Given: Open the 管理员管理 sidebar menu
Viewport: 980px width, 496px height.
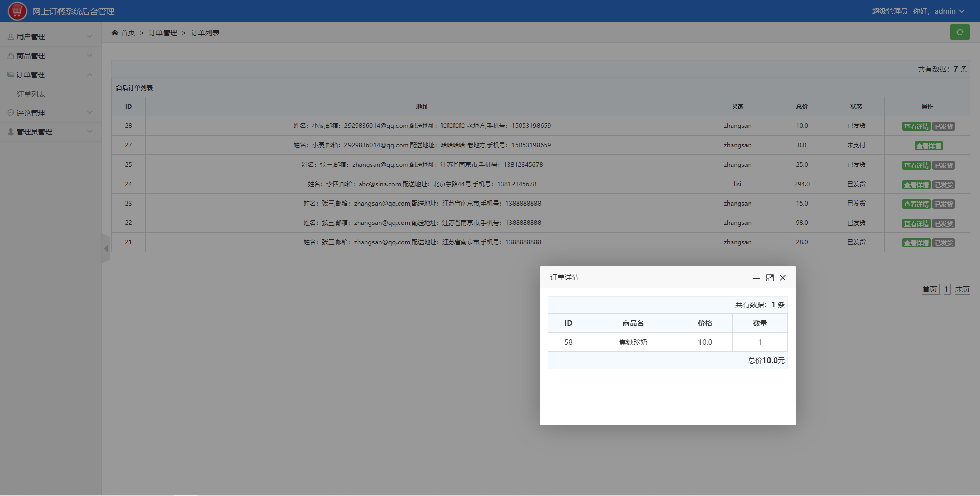Looking at the screenshot, I should [x=50, y=132].
